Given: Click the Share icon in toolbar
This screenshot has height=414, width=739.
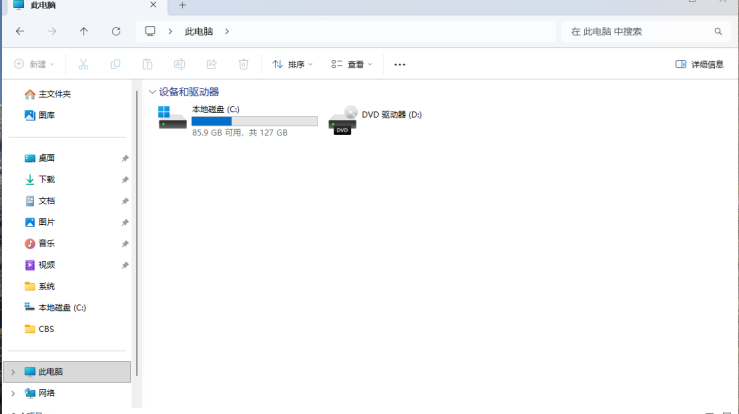Looking at the screenshot, I should click(x=212, y=64).
